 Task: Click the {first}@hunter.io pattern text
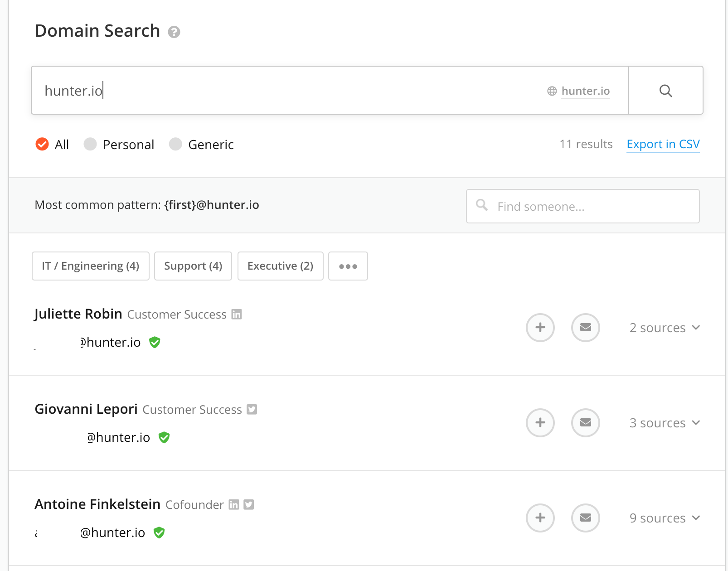[x=212, y=205]
